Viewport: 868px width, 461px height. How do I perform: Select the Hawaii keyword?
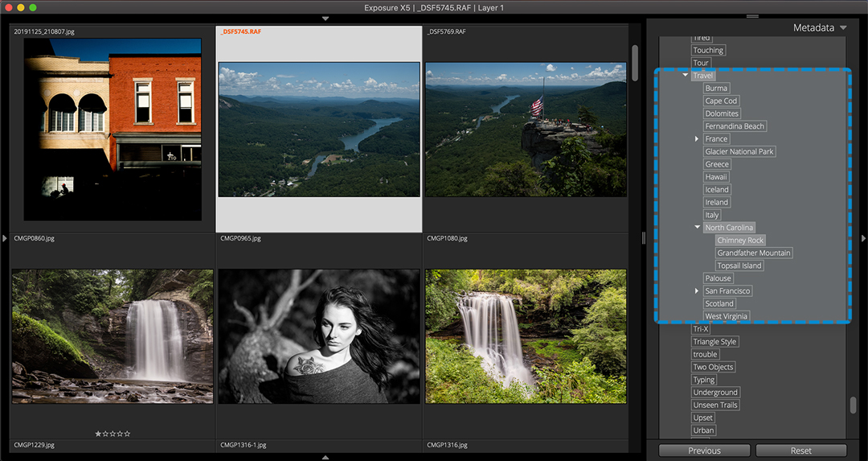tap(716, 177)
